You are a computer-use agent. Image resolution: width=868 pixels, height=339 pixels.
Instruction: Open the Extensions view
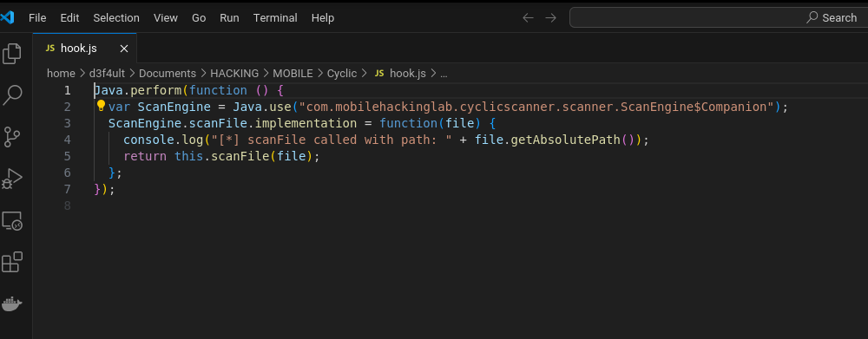12,262
